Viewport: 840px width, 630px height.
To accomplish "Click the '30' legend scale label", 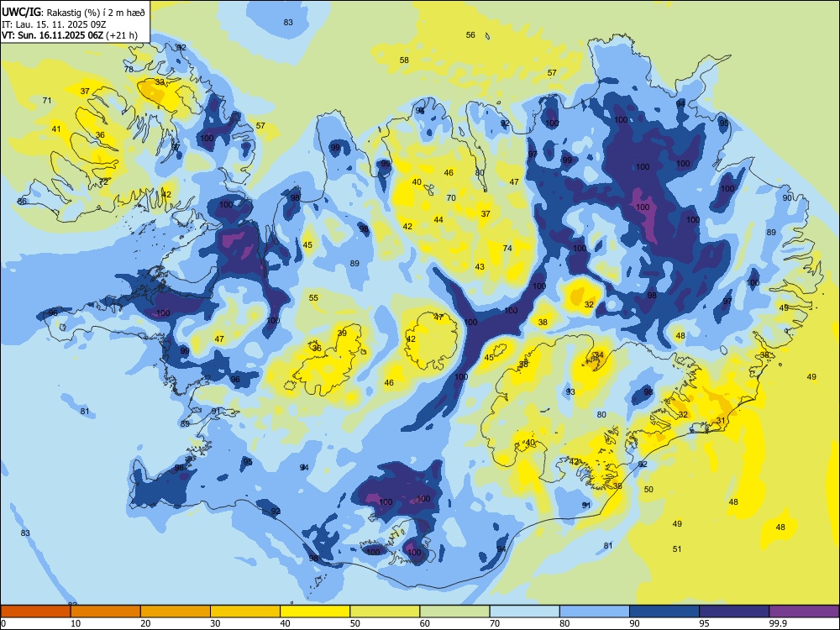I will 215,623.
